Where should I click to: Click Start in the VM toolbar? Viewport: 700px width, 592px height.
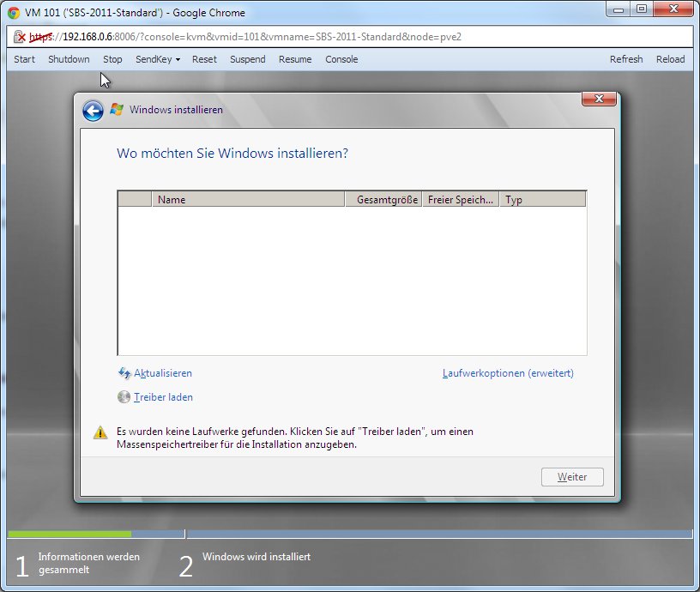tap(25, 59)
